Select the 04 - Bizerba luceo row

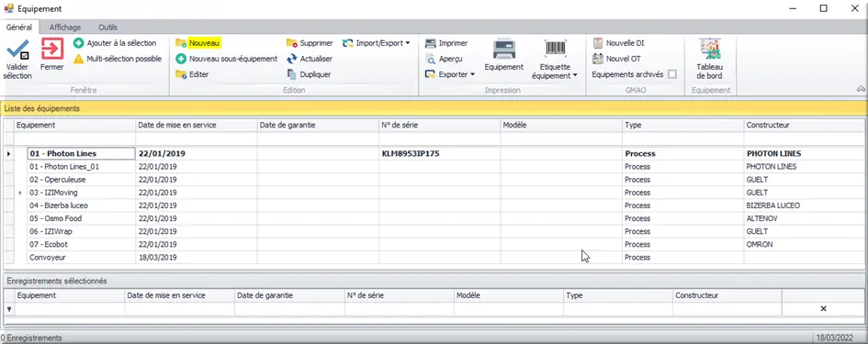[x=434, y=205]
